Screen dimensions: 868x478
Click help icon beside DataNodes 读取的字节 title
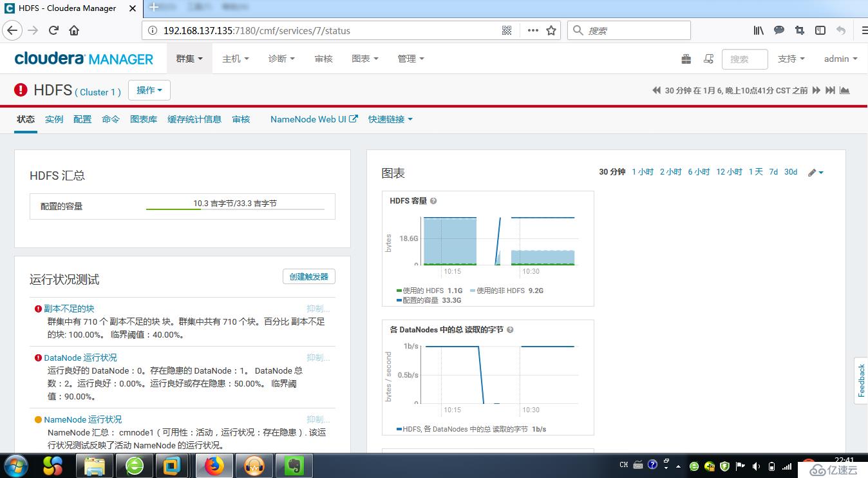(510, 330)
